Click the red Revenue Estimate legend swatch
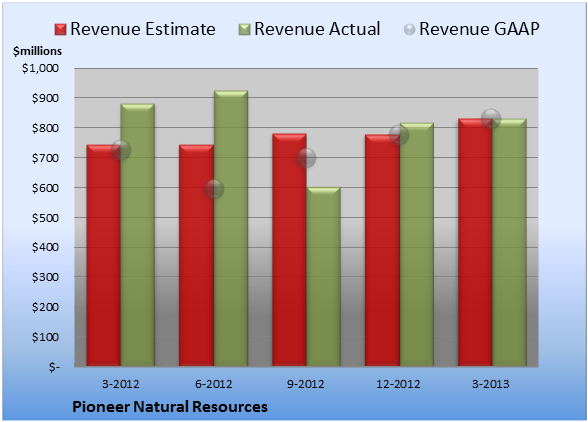This screenshot has width=588, height=422. point(60,30)
